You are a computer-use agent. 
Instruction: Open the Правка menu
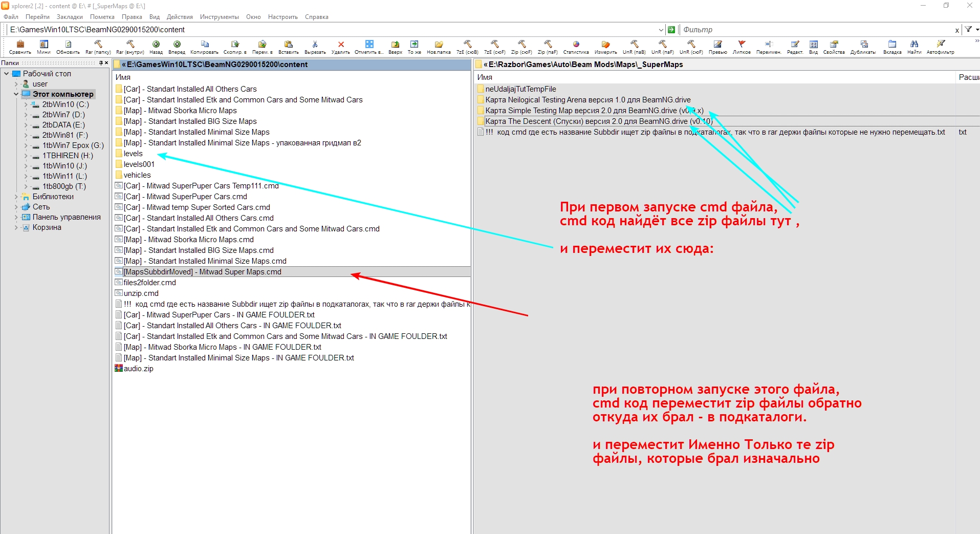click(x=132, y=17)
